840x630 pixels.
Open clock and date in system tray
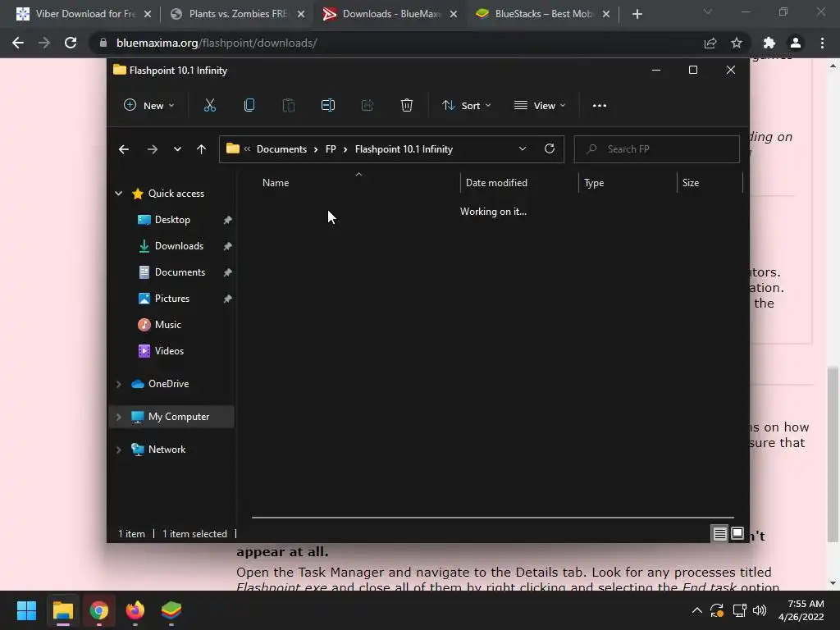801,610
